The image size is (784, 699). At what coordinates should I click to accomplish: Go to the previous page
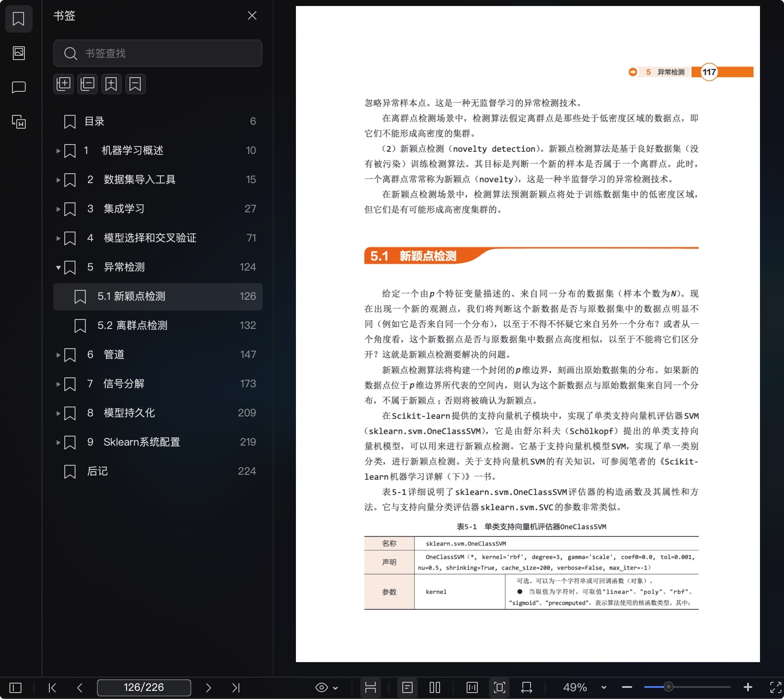coord(80,688)
